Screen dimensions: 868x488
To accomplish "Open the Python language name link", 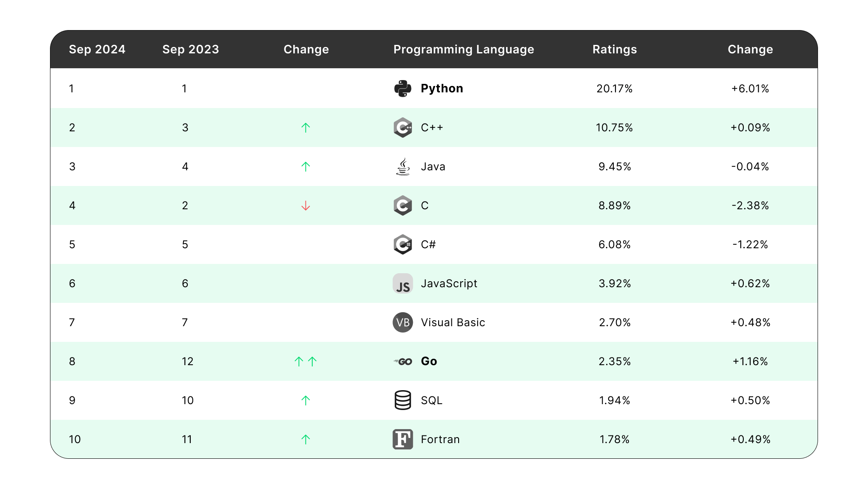I will point(442,89).
